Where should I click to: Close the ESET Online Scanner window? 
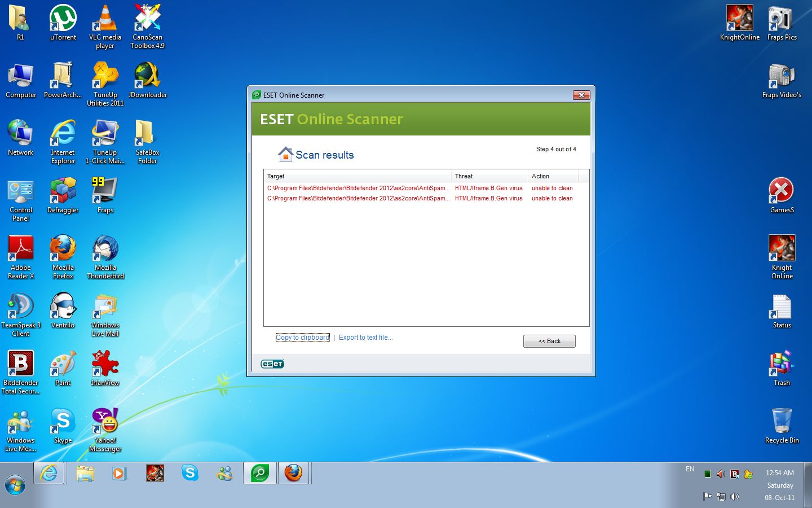(581, 95)
